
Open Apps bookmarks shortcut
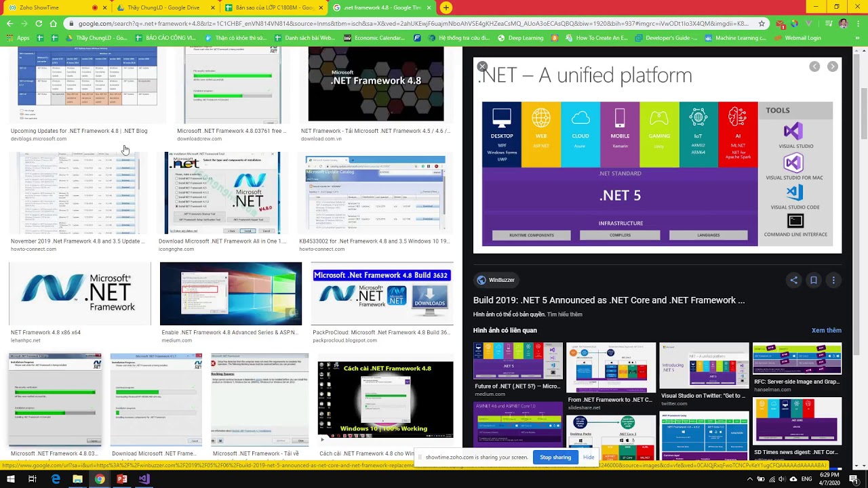pyautogui.click(x=18, y=38)
